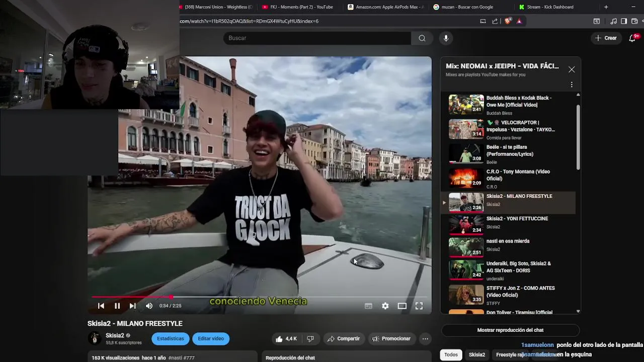The image size is (644, 362).
Task: Open the Crear button
Action: coord(606,38)
